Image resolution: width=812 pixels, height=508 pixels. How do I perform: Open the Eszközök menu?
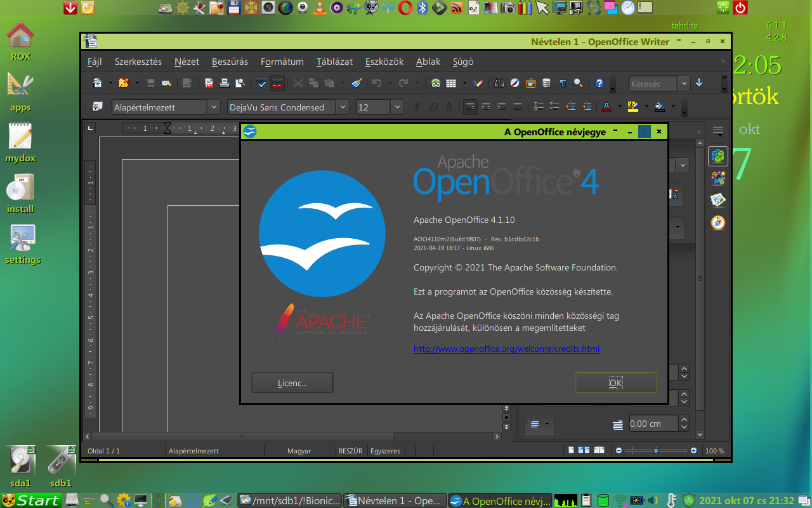click(384, 62)
